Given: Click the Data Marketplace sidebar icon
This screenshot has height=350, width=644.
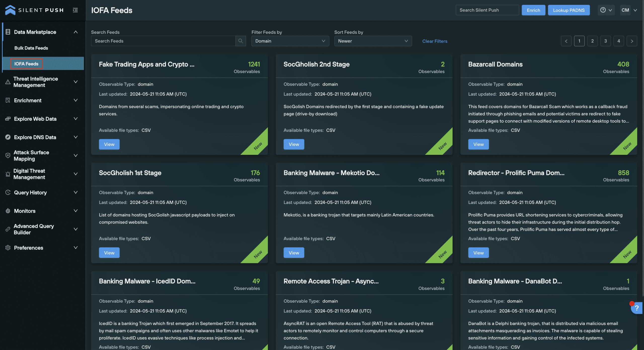Looking at the screenshot, I should click(8, 32).
